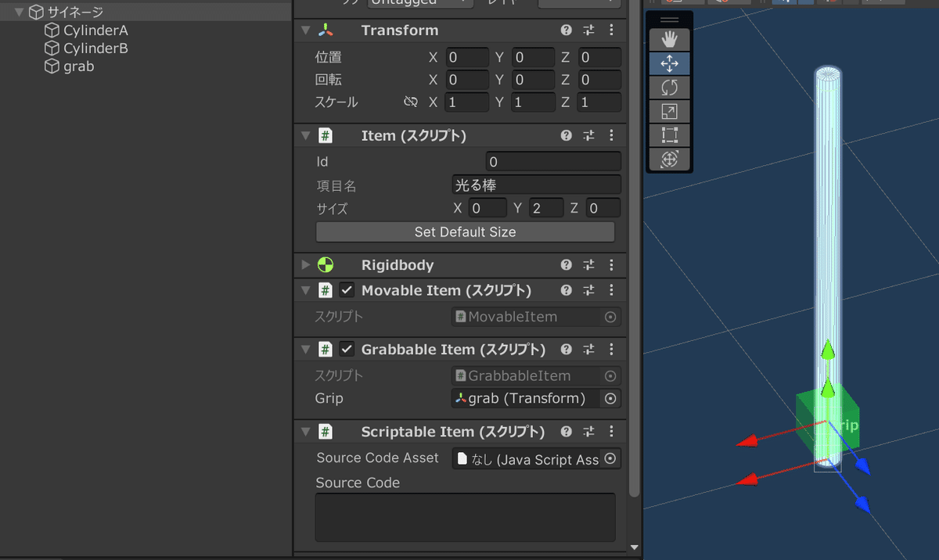Screen dimensions: 939x560
Task: Open Rigidbody more options menu
Action: (x=612, y=265)
